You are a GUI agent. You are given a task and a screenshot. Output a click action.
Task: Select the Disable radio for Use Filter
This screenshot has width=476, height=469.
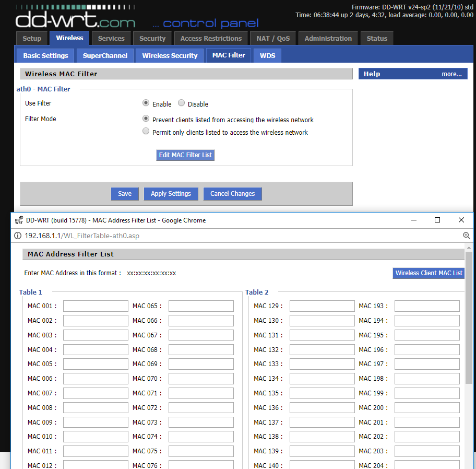click(181, 103)
